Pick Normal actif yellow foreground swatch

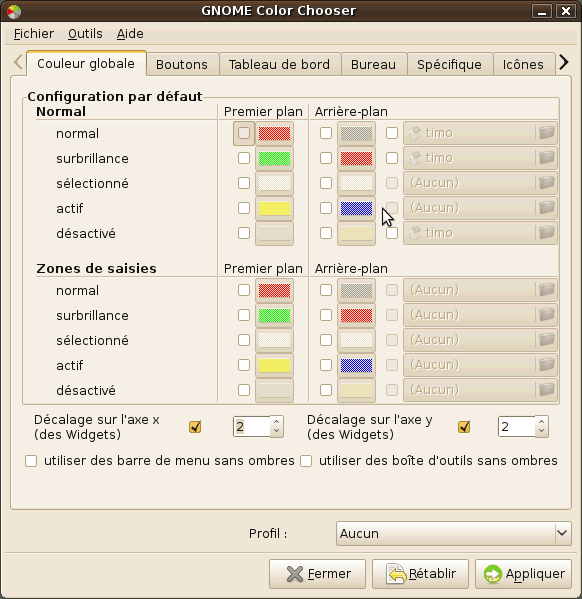point(274,208)
